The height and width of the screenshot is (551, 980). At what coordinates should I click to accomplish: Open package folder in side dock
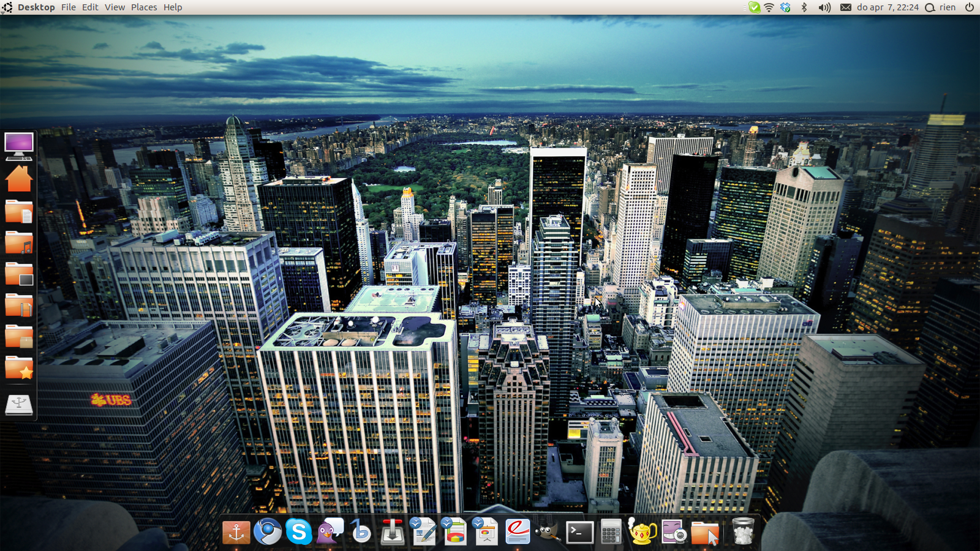pos(19,336)
